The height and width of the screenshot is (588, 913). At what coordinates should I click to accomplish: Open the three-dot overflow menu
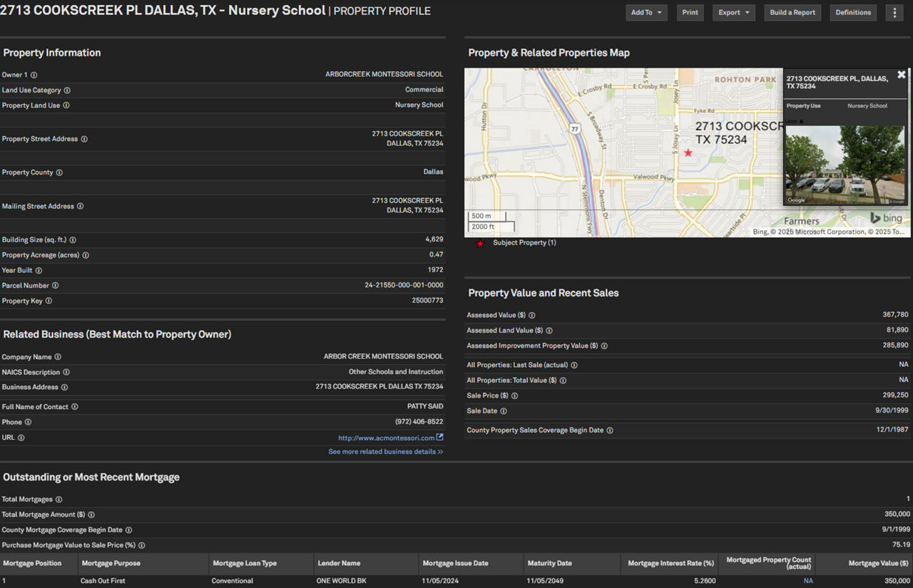[894, 12]
